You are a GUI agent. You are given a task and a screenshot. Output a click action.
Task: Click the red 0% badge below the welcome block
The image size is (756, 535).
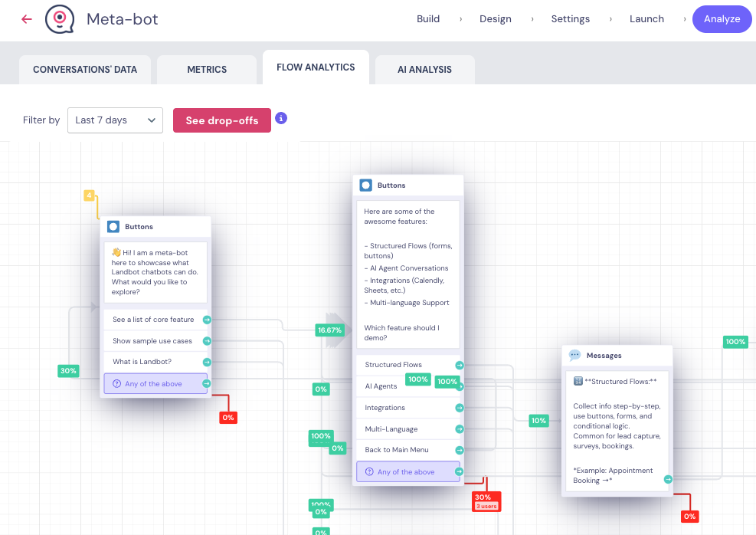228,418
